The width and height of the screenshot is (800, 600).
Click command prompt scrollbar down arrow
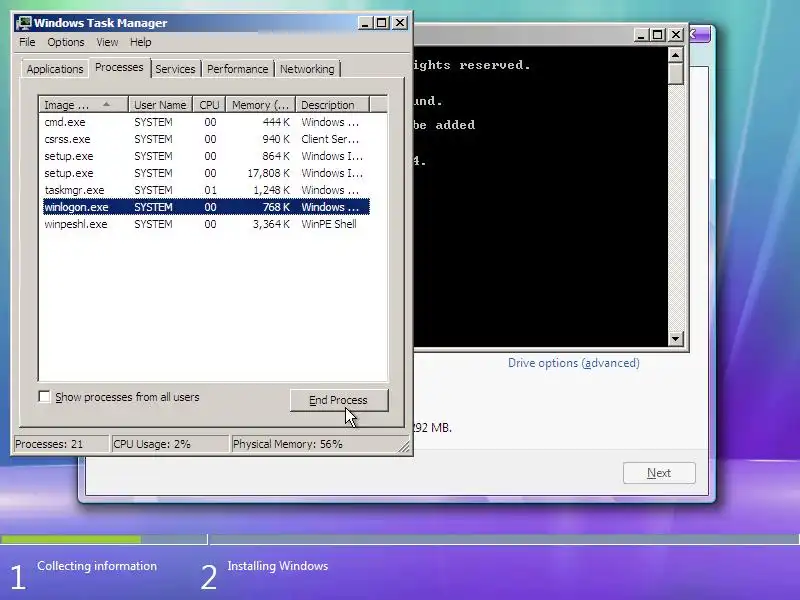click(676, 338)
